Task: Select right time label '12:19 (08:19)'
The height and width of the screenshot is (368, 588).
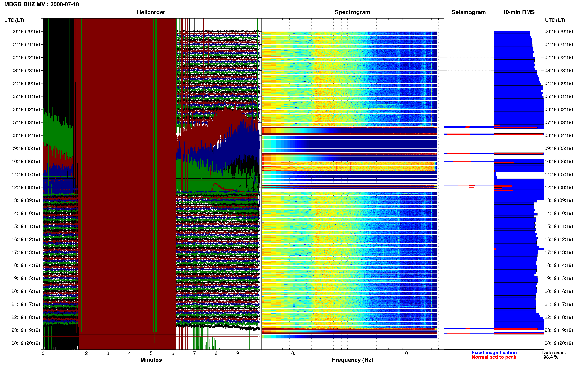Action: (x=559, y=187)
